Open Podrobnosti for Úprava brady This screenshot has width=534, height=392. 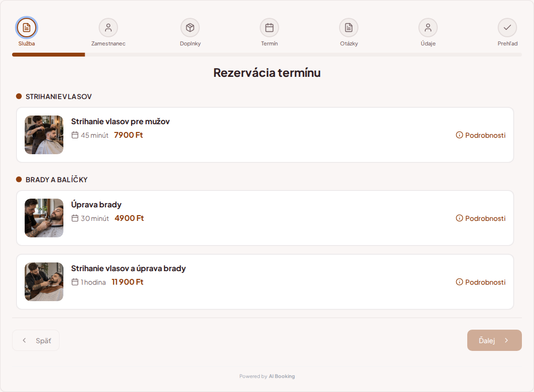(x=480, y=218)
